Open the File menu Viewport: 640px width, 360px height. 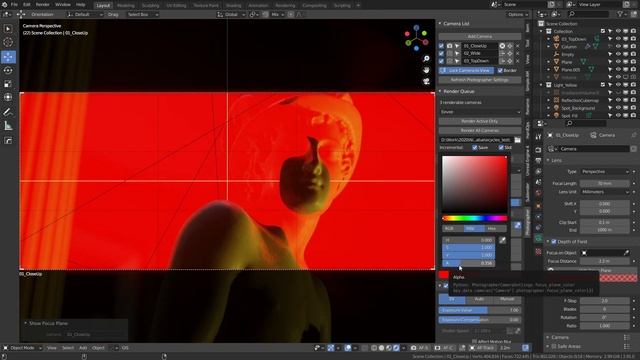tap(14, 5)
